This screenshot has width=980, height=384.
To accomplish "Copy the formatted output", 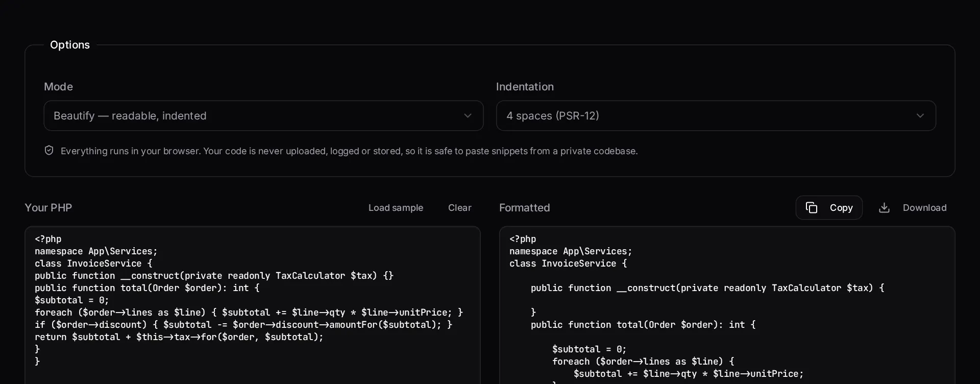I will [x=829, y=208].
